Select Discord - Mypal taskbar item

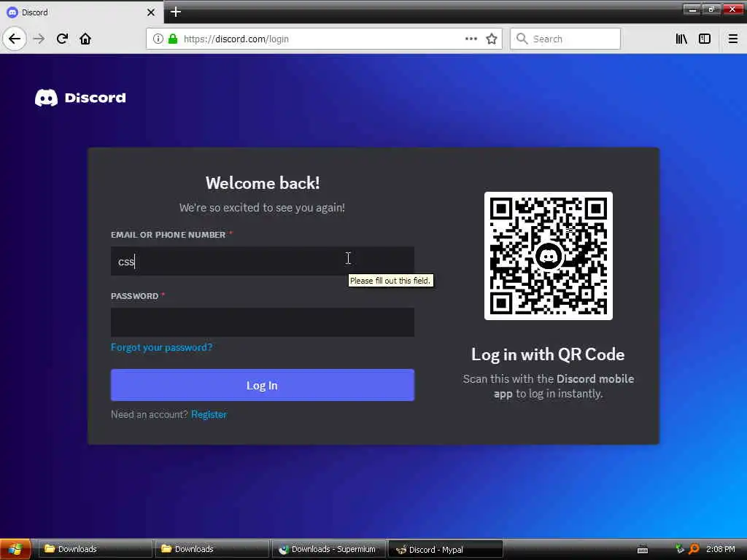tap(446, 549)
